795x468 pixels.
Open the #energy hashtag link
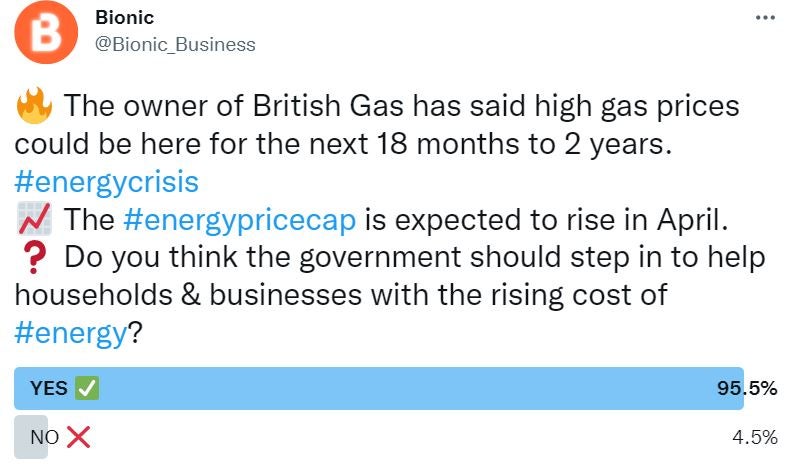click(70, 333)
